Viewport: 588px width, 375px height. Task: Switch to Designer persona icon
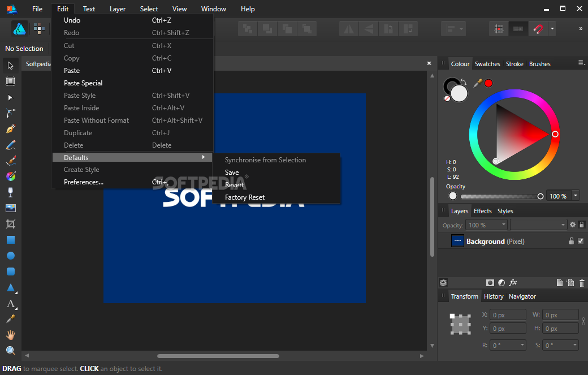[x=19, y=29]
